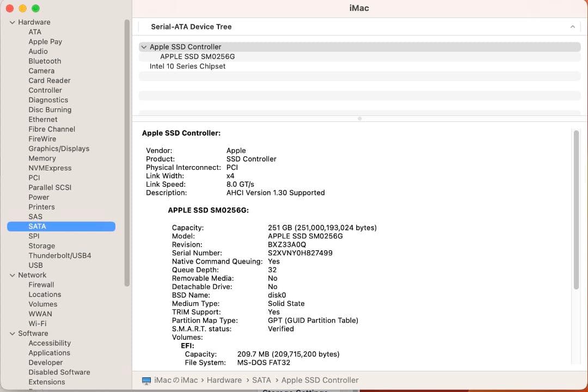Select USB in the Hardware list
588x392 pixels.
click(x=36, y=265)
